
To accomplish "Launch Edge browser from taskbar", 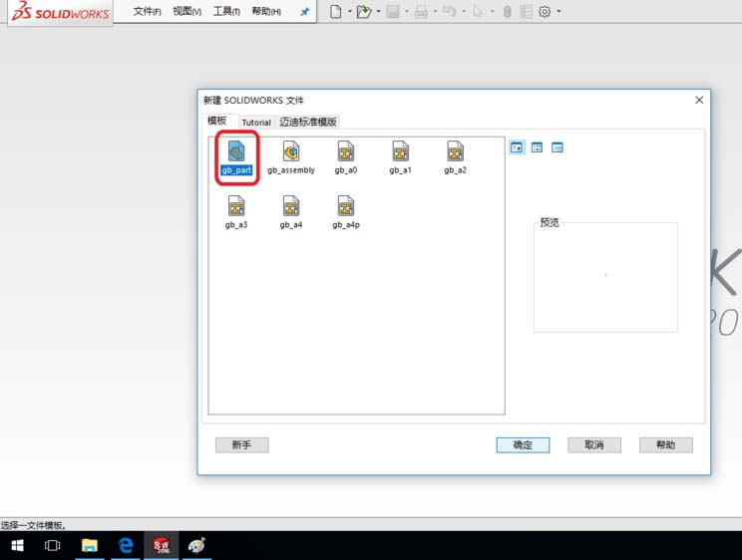I will pos(126,546).
